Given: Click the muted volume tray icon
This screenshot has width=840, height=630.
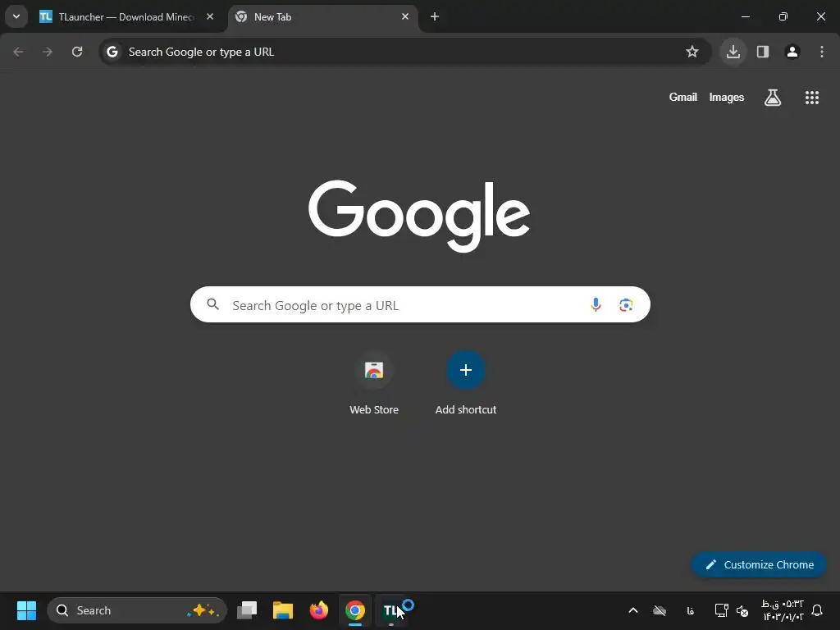Looking at the screenshot, I should pos(742,610).
